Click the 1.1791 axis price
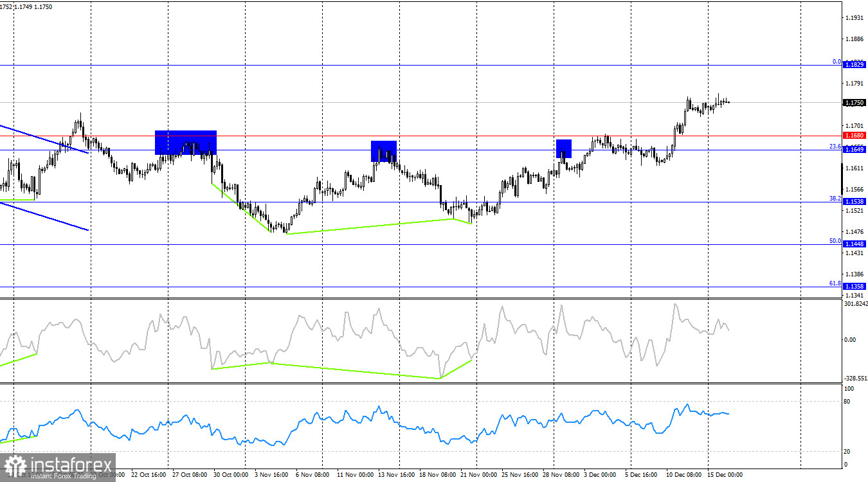 pos(854,84)
